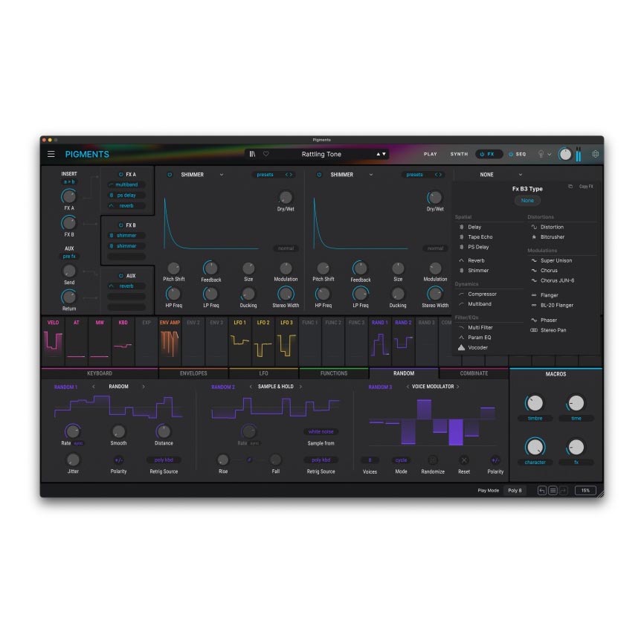This screenshot has height=644, width=644.
Task: Open the KEYBOARD modulation tab
Action: coord(100,373)
